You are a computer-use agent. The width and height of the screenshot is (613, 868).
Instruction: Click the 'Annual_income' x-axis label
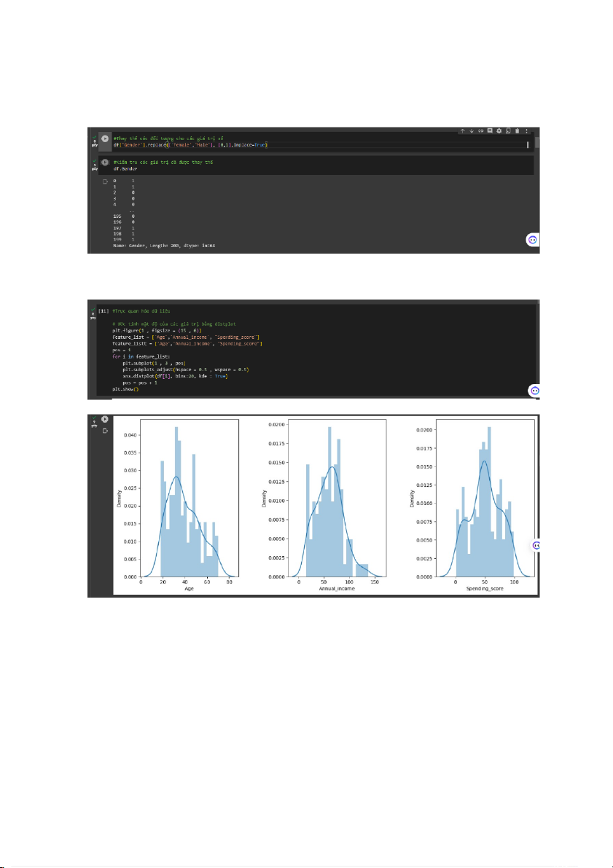(337, 589)
